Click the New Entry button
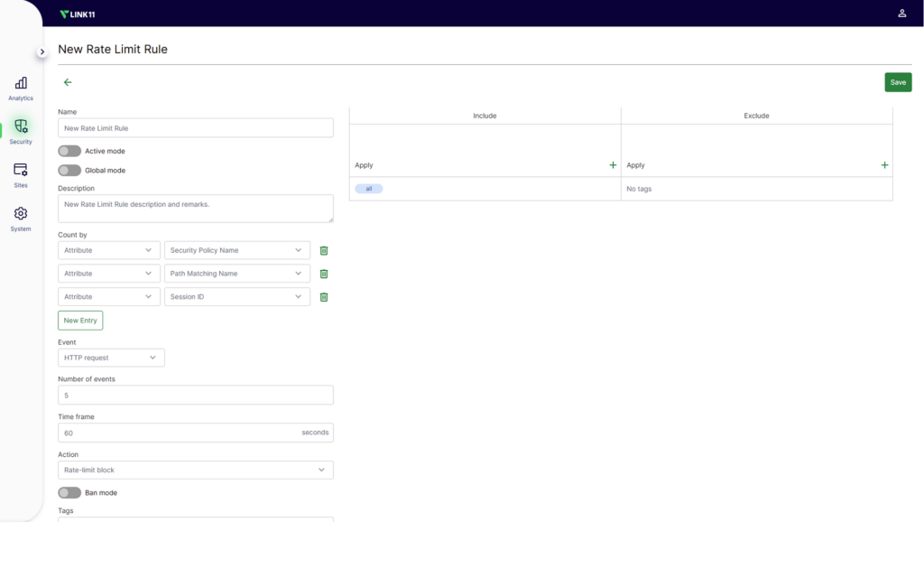The width and height of the screenshot is (924, 578). click(80, 321)
